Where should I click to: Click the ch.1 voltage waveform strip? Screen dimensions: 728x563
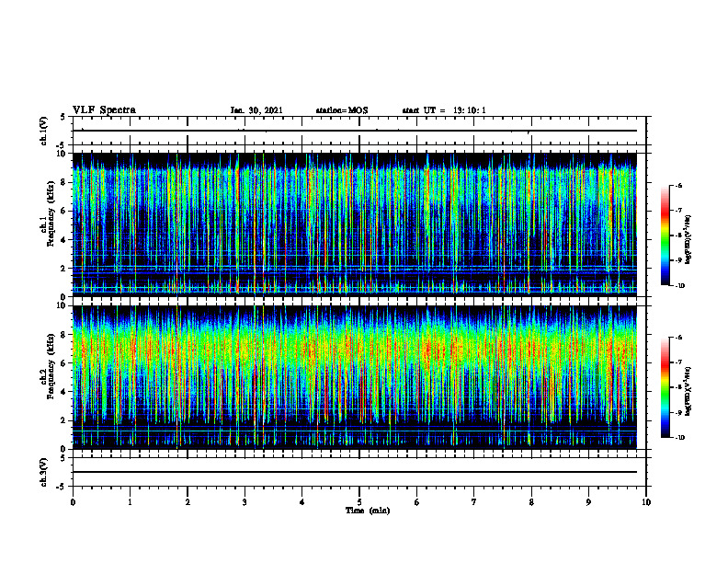[359, 131]
